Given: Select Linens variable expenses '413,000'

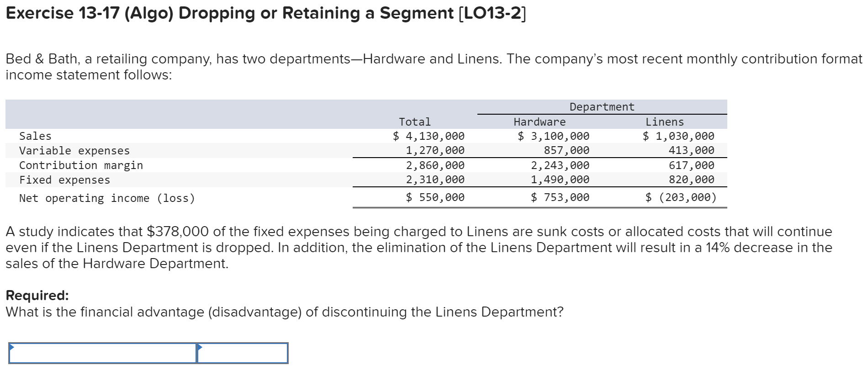Looking at the screenshot, I should [x=692, y=150].
